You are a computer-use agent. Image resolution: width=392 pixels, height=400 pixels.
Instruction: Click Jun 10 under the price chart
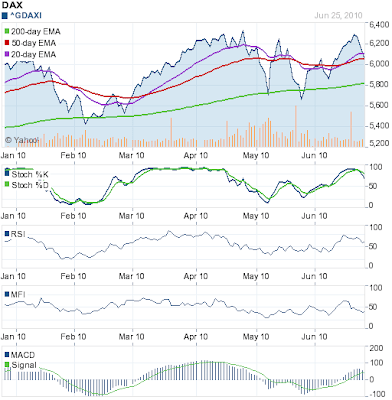[314, 155]
